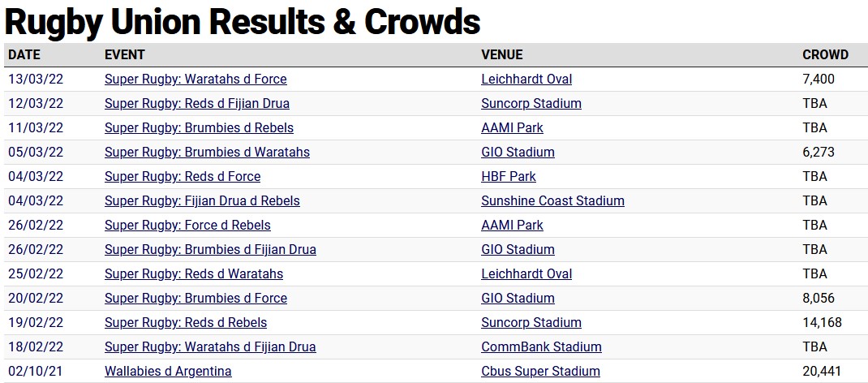Click Super Rugby: Brumbies d Force event

tap(196, 299)
